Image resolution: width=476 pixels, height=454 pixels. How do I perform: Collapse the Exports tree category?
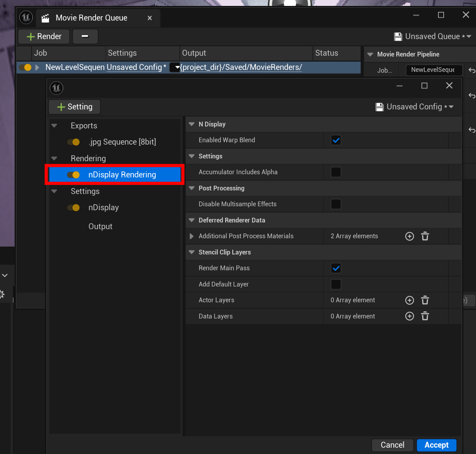point(55,126)
